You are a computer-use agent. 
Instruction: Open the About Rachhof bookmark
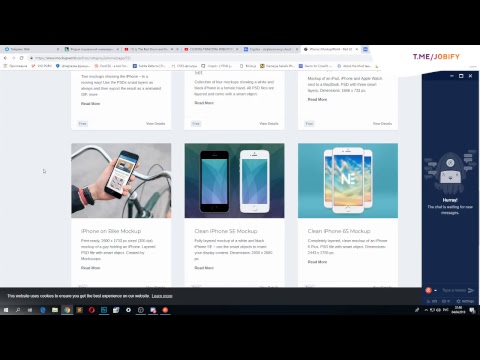pyautogui.click(x=354, y=66)
